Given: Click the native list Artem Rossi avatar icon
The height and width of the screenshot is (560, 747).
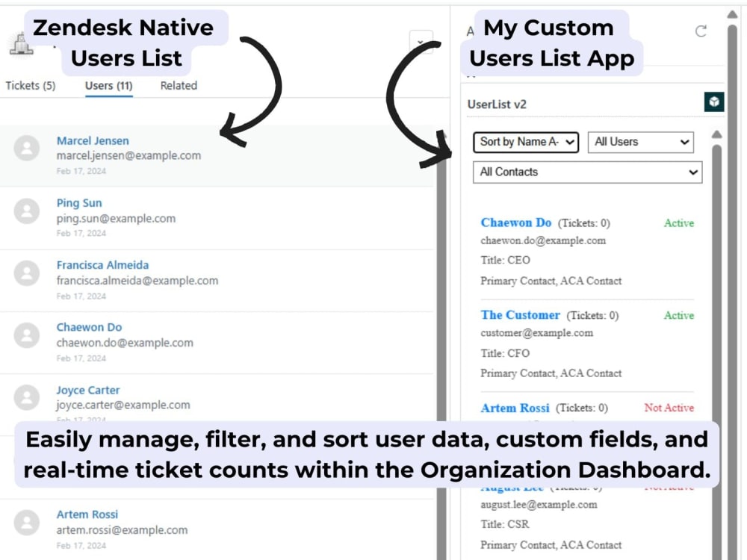Looking at the screenshot, I should pyautogui.click(x=27, y=523).
